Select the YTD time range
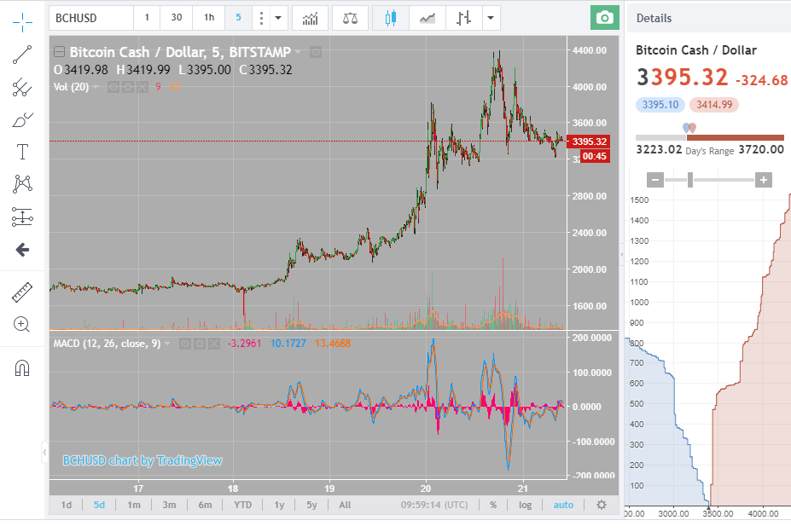Image resolution: width=791 pixels, height=532 pixels. (242, 505)
